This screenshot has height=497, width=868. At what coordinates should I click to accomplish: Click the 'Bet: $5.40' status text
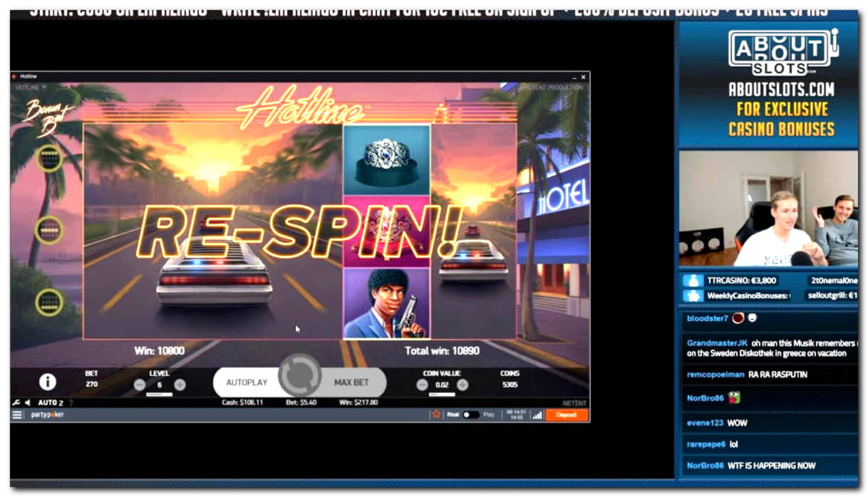tap(301, 402)
